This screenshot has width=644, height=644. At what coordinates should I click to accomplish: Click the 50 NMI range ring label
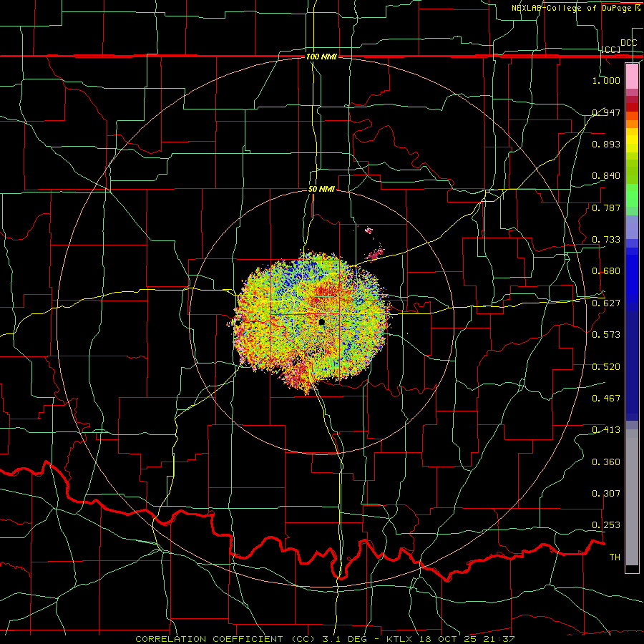pos(321,189)
